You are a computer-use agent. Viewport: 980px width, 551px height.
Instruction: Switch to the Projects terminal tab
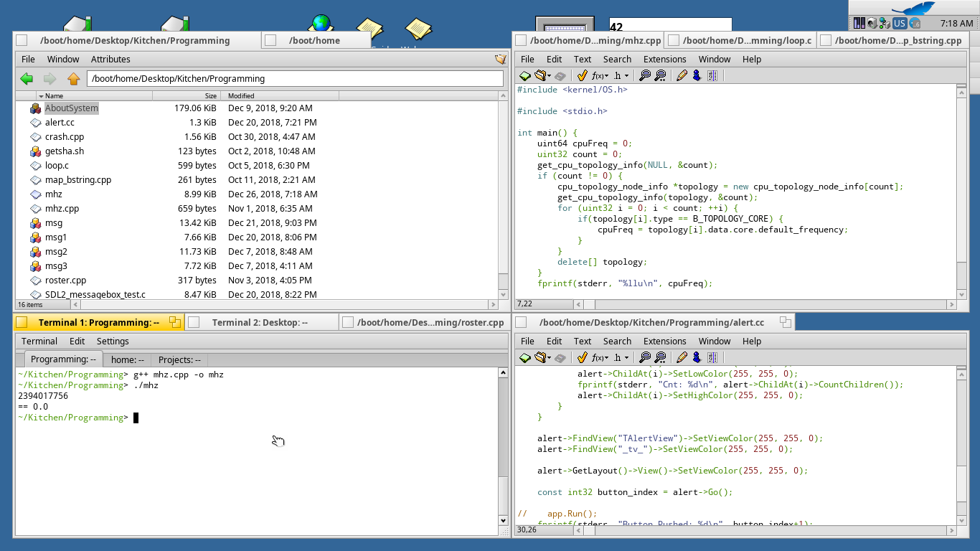tap(179, 359)
